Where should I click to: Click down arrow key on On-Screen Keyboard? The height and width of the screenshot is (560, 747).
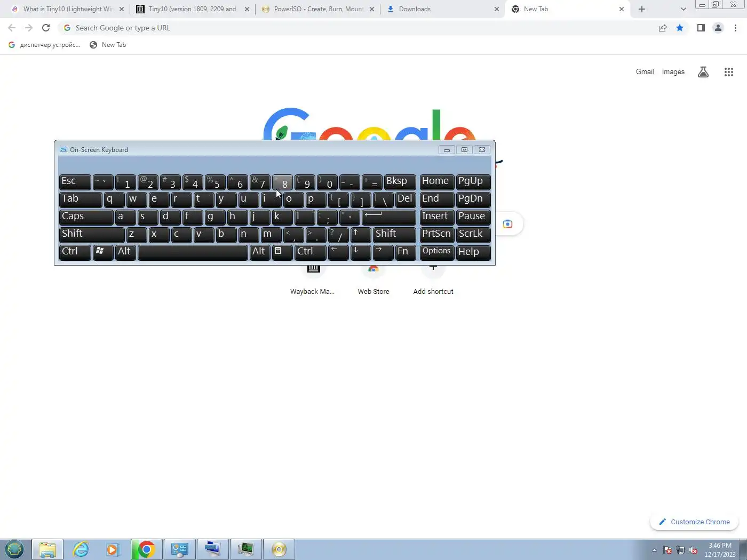[361, 252]
